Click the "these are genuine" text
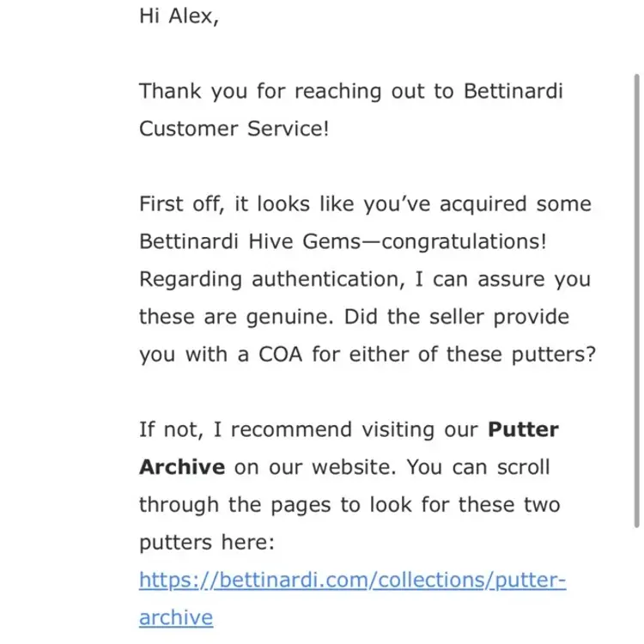This screenshot has height=644, width=644. tap(236, 317)
